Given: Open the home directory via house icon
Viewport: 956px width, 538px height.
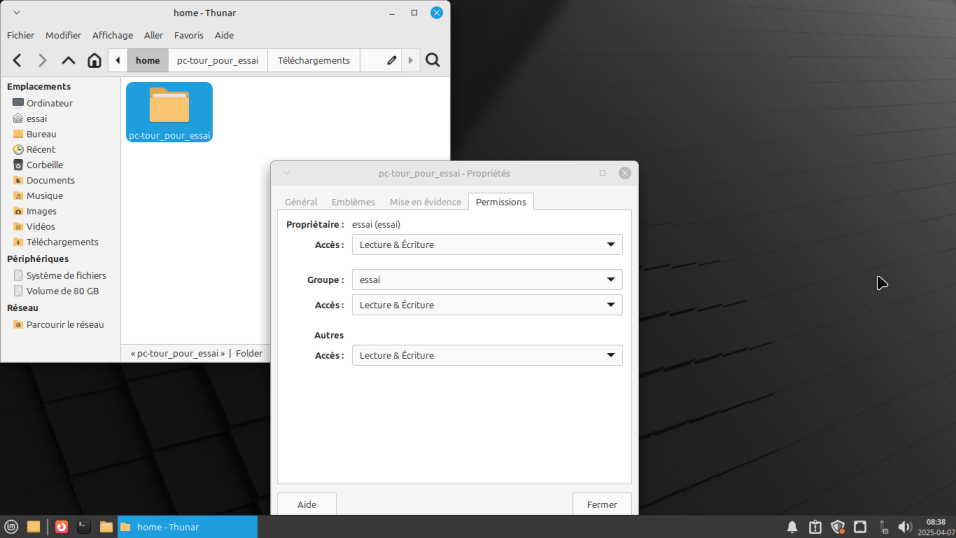Looking at the screenshot, I should coord(94,60).
